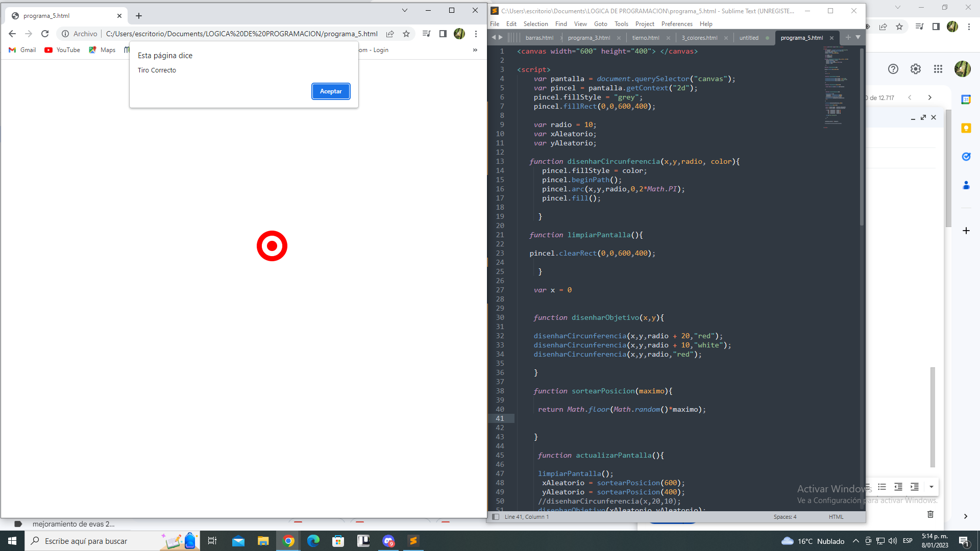Switch to the programa_3.html tab
The image size is (980, 551).
pos(589,38)
